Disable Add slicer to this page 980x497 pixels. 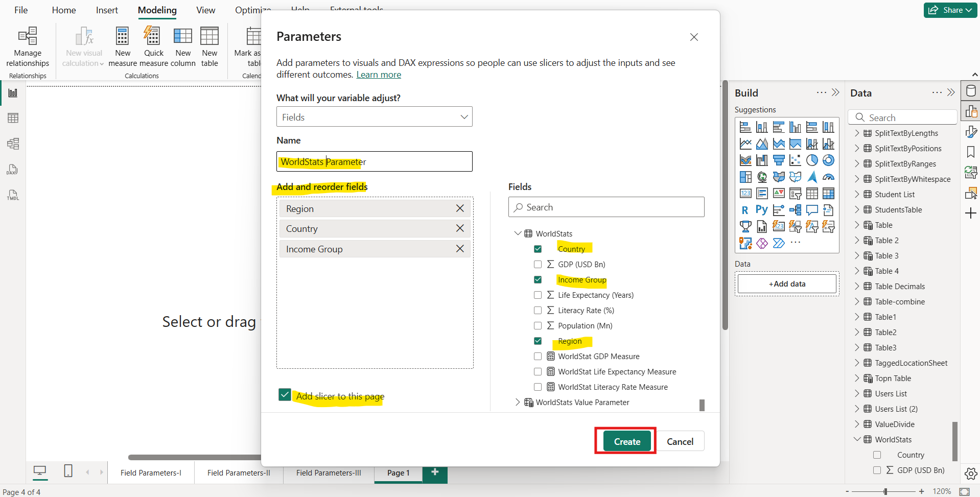tap(285, 394)
